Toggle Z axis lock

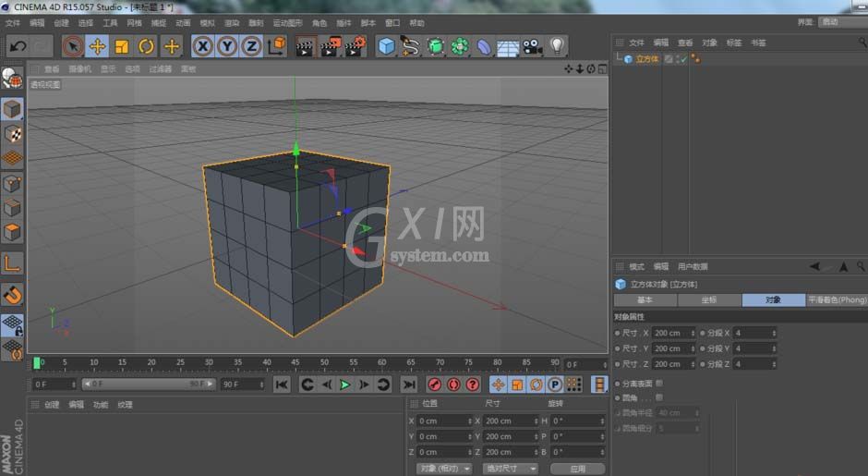251,46
